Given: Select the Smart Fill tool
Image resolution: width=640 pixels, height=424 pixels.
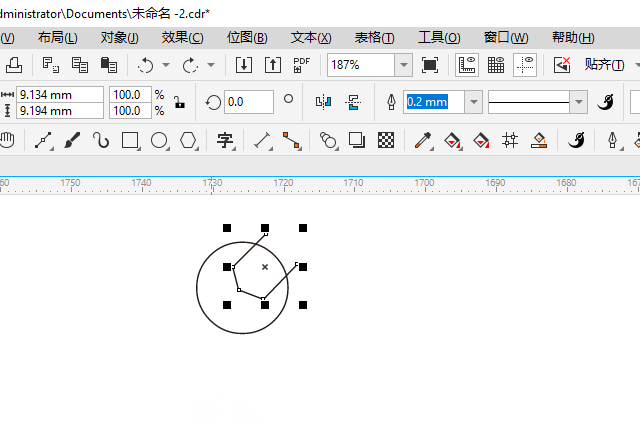Looking at the screenshot, I should pyautogui.click(x=481, y=140).
